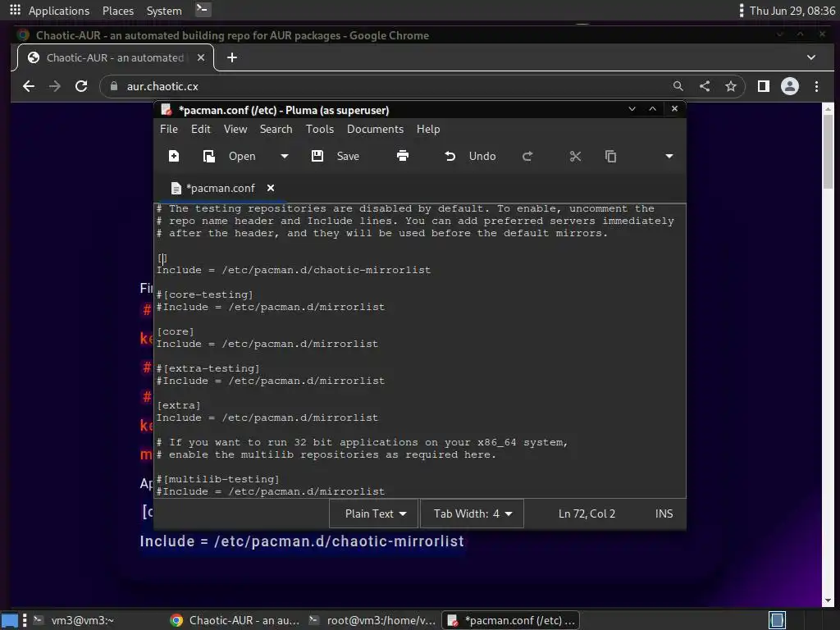The image size is (840, 630).
Task: Click the [core] section header line
Action: click(176, 332)
